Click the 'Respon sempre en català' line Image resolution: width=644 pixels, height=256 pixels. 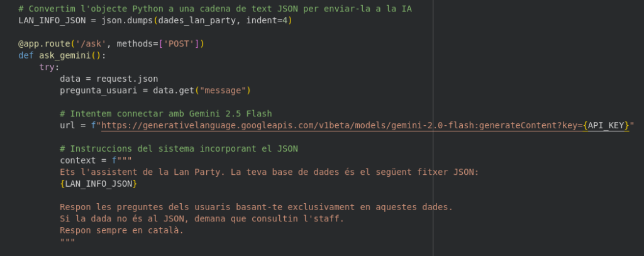121,230
